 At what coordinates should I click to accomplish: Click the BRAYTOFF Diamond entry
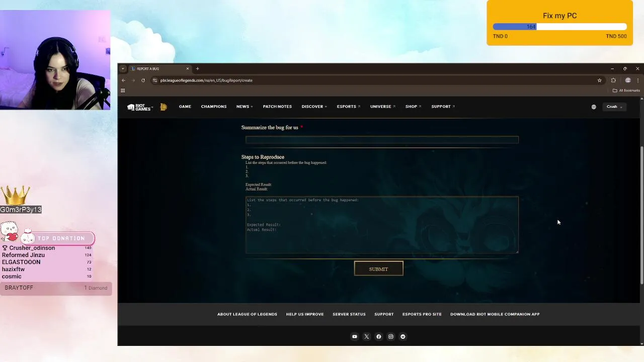click(x=55, y=288)
